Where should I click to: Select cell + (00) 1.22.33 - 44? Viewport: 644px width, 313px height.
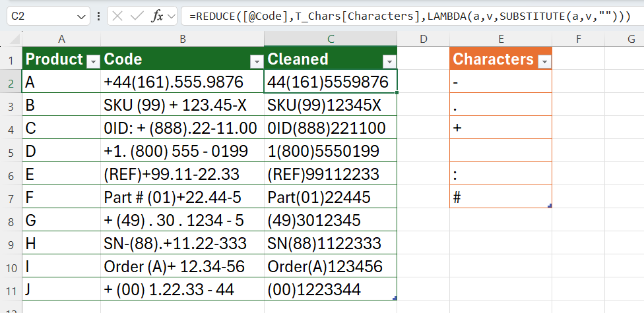183,289
